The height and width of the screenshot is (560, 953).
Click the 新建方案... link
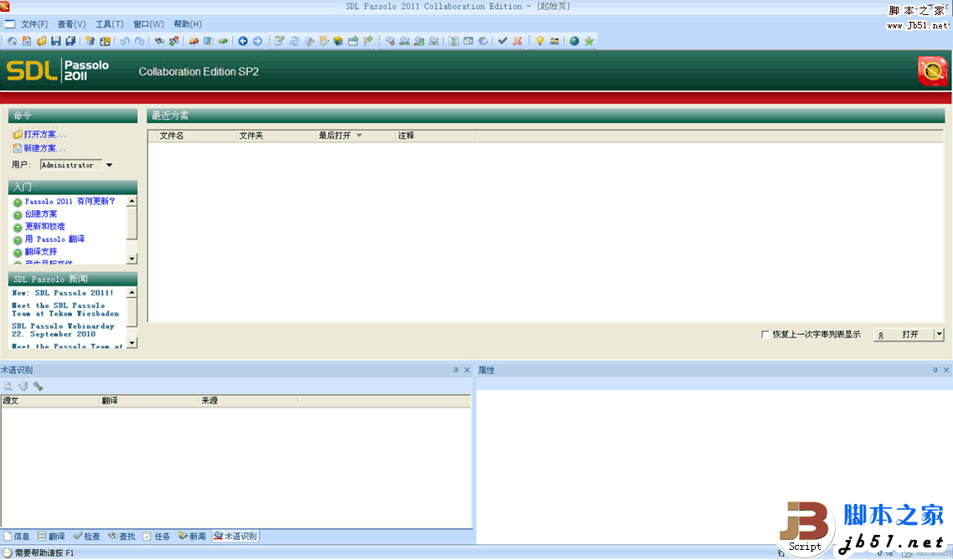point(39,149)
